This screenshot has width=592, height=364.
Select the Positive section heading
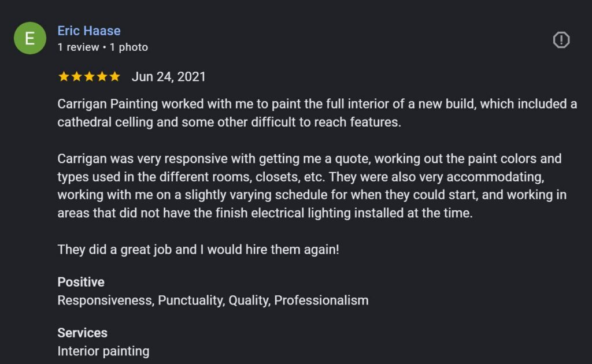coord(80,282)
